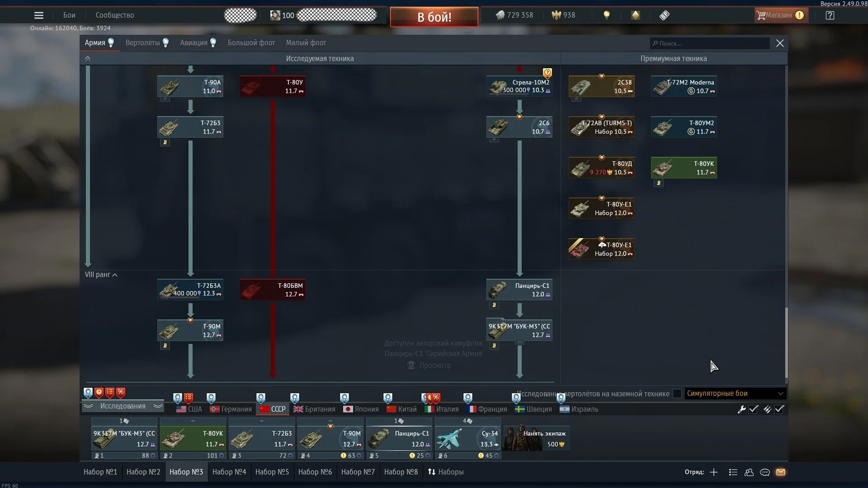Open the chat bubble icon

coord(765,472)
